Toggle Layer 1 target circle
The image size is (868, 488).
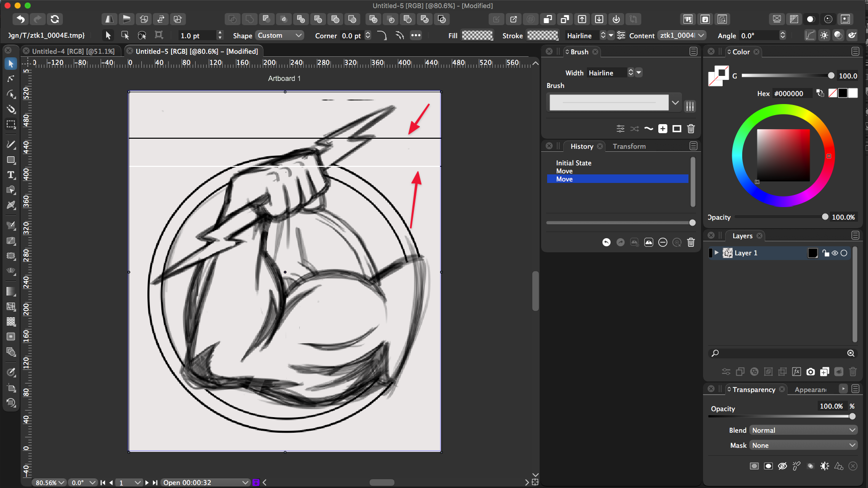pyautogui.click(x=844, y=253)
